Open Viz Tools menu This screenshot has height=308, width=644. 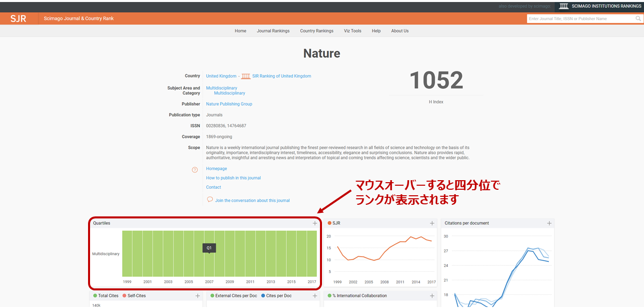pos(353,31)
